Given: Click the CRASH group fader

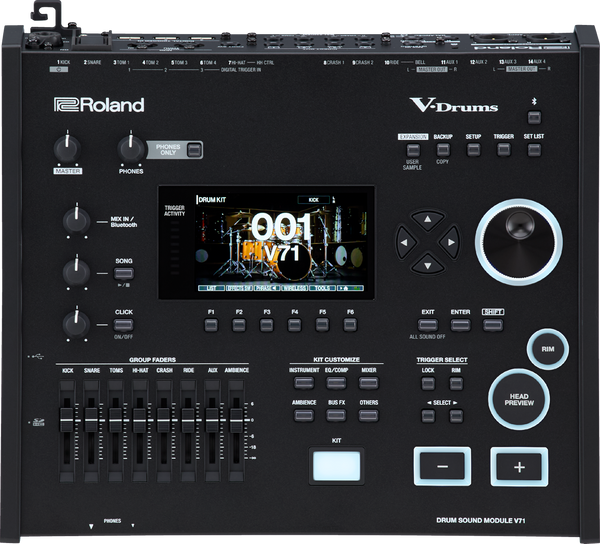Looking at the screenshot, I should (164, 420).
